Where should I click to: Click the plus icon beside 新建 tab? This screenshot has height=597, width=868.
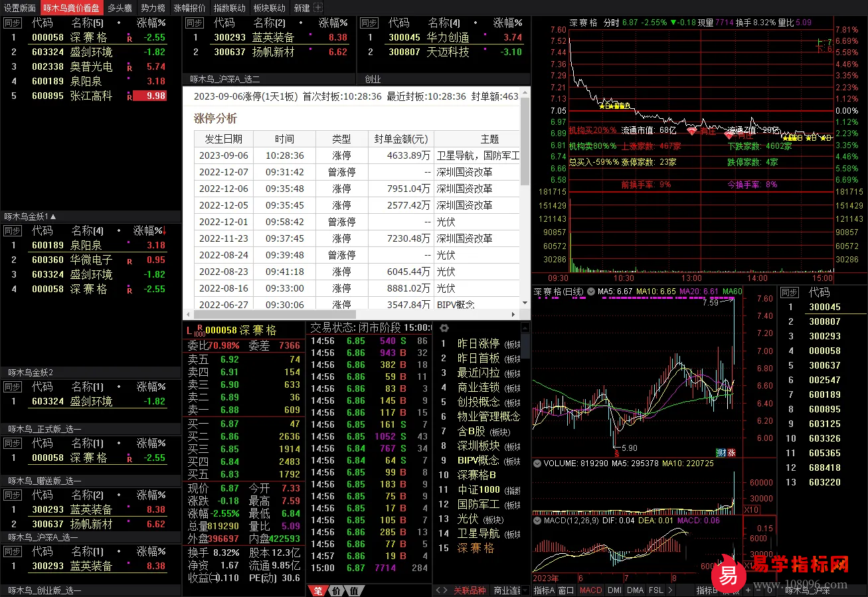[x=317, y=8]
